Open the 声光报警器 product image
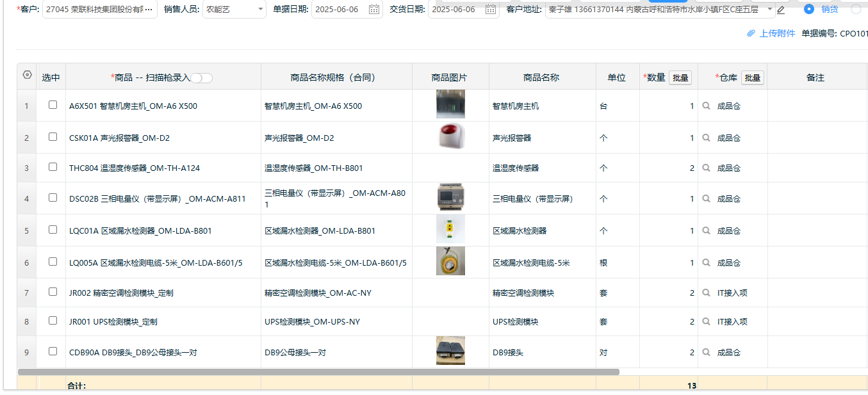This screenshot has height=395, width=868. click(x=450, y=137)
